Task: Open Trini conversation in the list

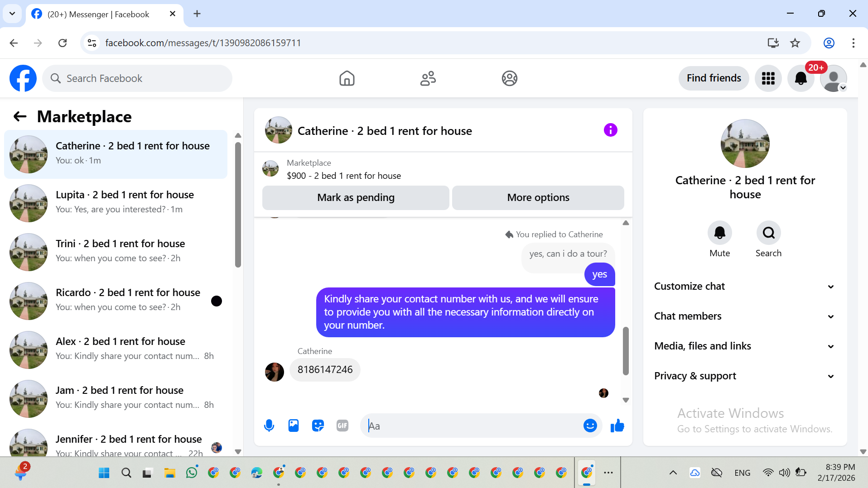Action: pyautogui.click(x=116, y=252)
